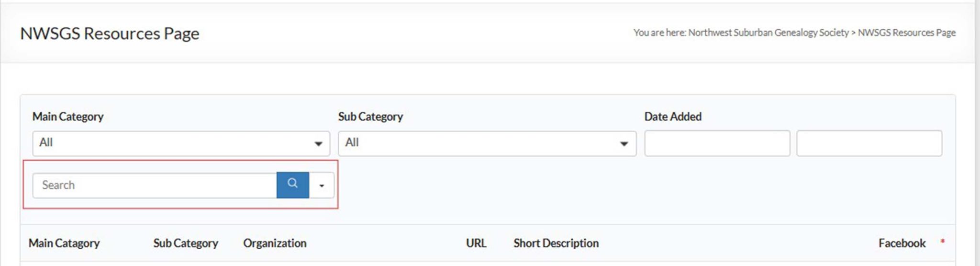Click the NWSGS Resources Page heading

(110, 34)
